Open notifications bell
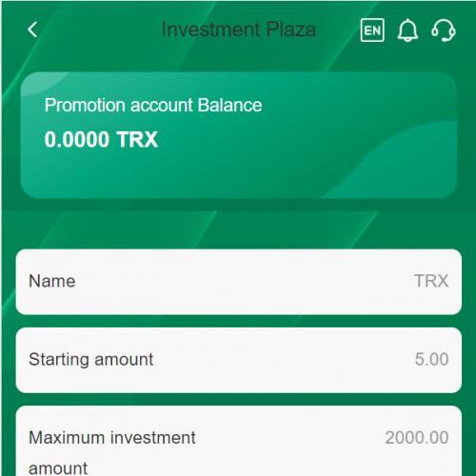This screenshot has height=476, width=476. point(407,30)
